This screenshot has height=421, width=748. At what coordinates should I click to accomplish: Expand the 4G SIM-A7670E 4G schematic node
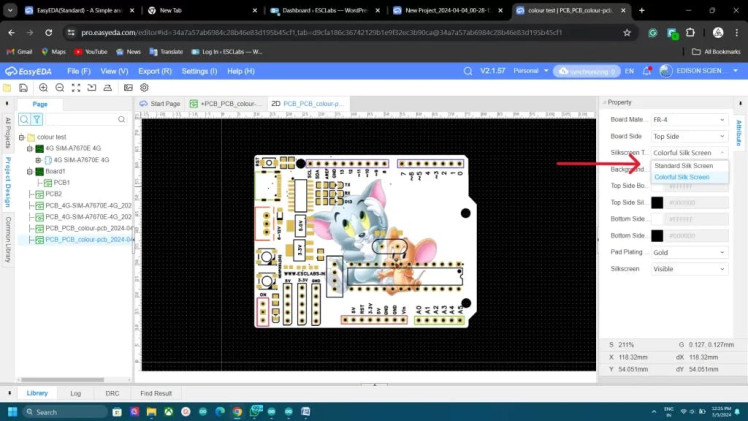39,160
